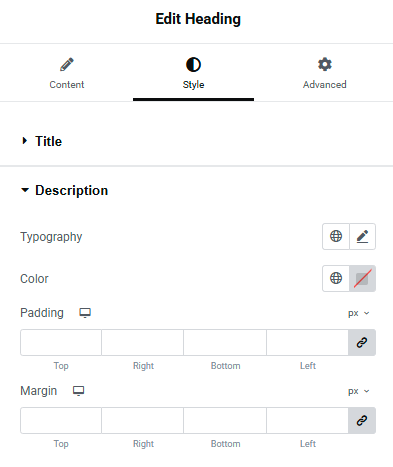Switch to the Advanced tab label
This screenshot has height=467, width=393.
coord(325,85)
